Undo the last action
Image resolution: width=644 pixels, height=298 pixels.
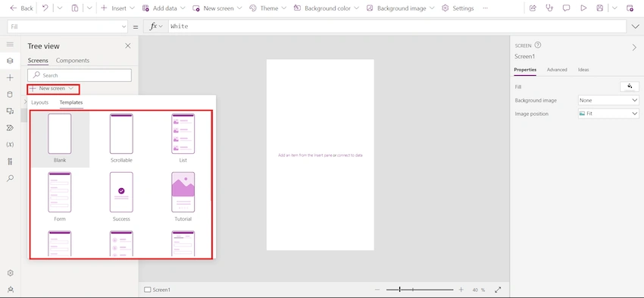(45, 8)
